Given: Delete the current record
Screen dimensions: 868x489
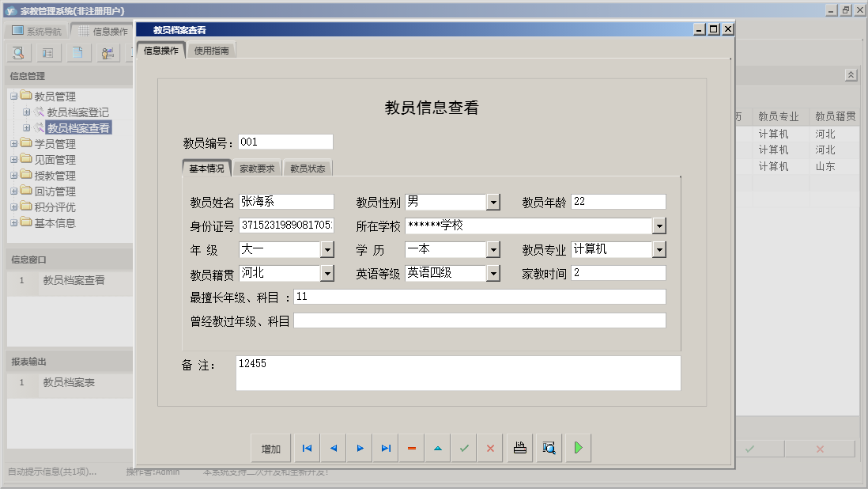Looking at the screenshot, I should tap(411, 448).
